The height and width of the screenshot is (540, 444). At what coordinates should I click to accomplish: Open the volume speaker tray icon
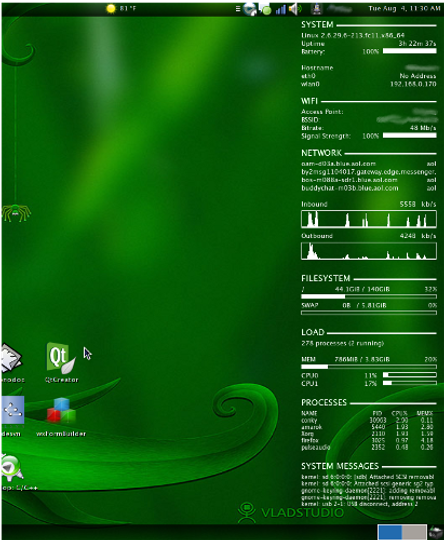click(295, 9)
